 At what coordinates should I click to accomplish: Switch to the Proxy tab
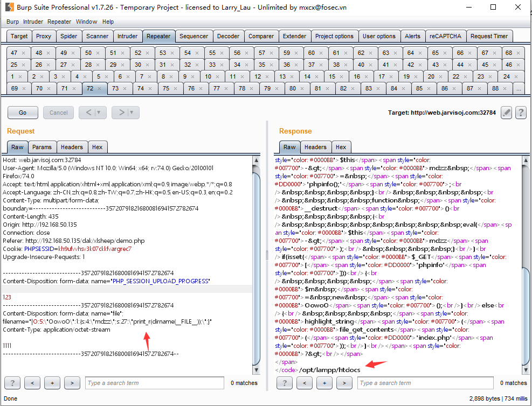pos(44,36)
